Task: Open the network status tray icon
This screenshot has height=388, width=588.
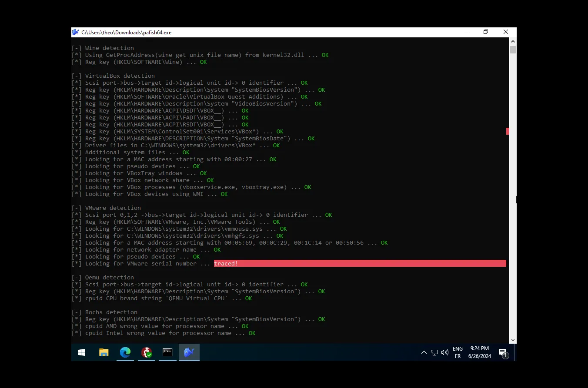Action: click(434, 352)
